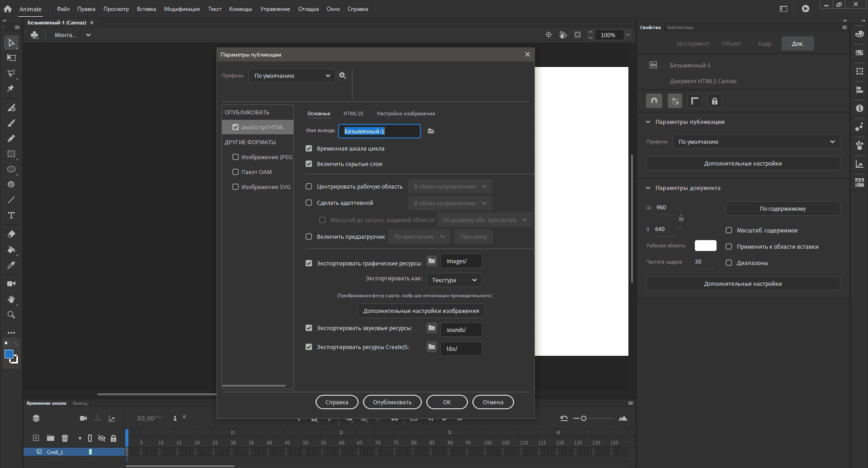Toggle include hidden layers checkbox
This screenshot has height=468, width=868.
click(309, 164)
